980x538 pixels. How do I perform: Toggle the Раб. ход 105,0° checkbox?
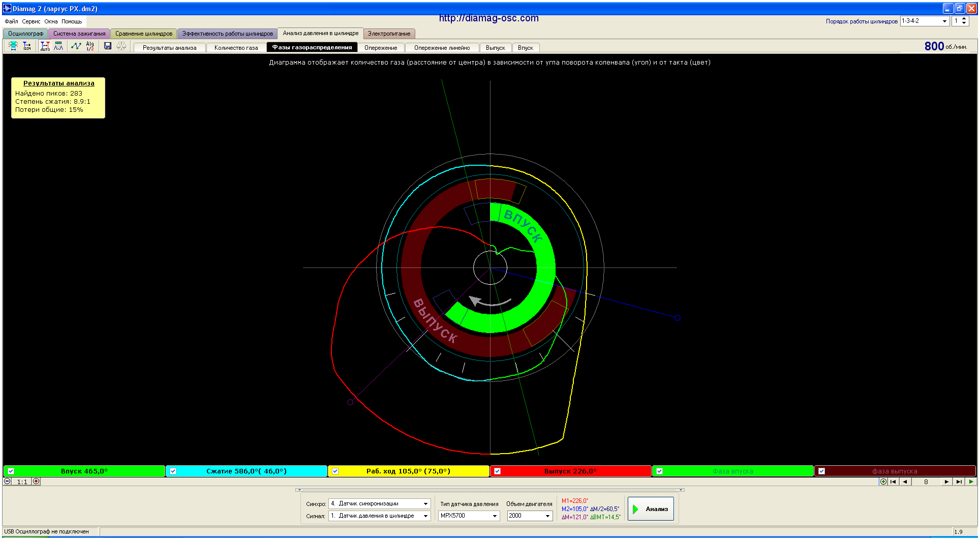(x=335, y=471)
